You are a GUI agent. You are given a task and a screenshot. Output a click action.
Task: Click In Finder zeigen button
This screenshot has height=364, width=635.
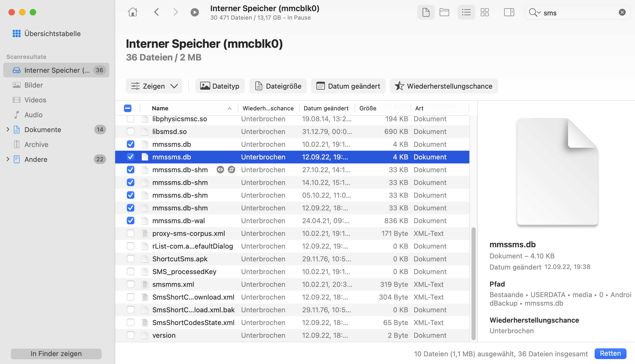pos(56,354)
